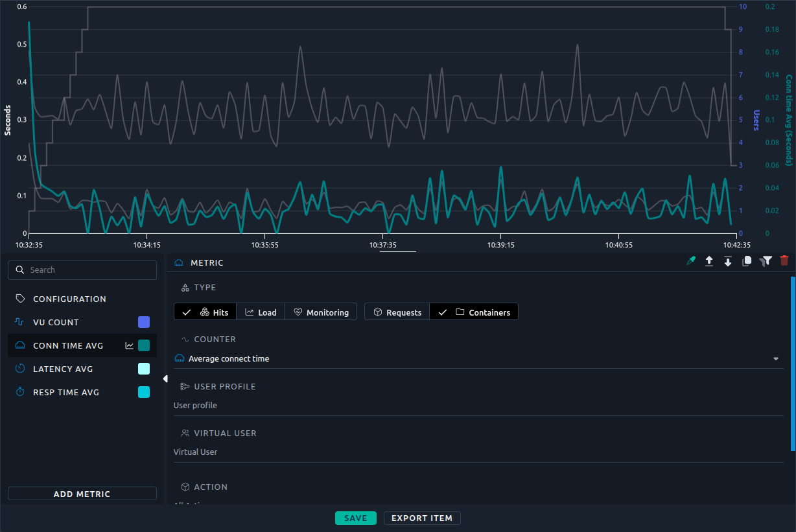Duplicate the metric with the copy icon
The image size is (796, 532).
click(747, 260)
